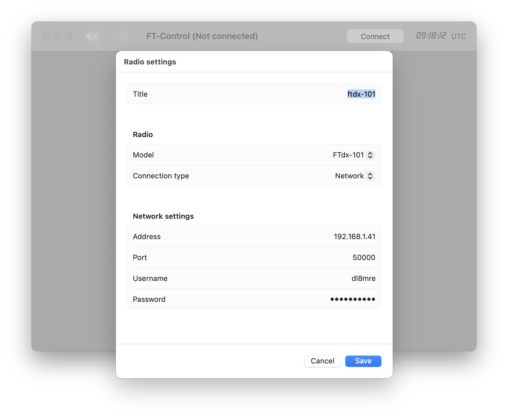Click the FT-Control (Not connected) window title
508x420 pixels.
tap(202, 36)
